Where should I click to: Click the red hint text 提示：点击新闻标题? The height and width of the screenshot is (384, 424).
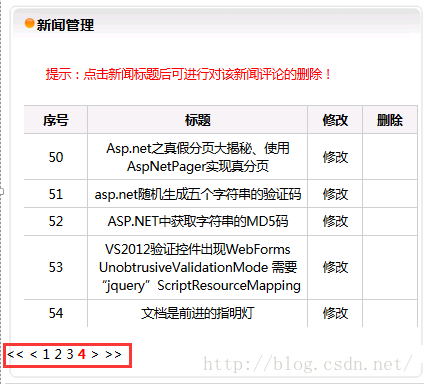pyautogui.click(x=188, y=74)
